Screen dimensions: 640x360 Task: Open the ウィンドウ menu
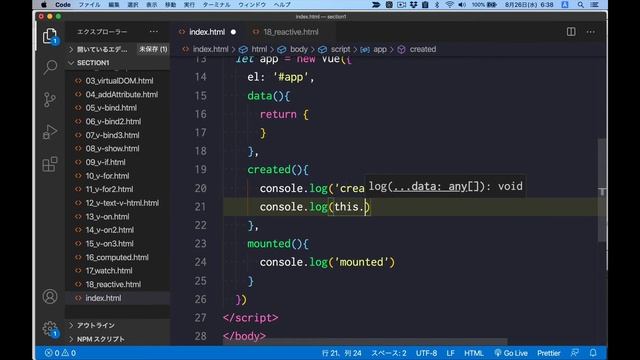pyautogui.click(x=252, y=5)
